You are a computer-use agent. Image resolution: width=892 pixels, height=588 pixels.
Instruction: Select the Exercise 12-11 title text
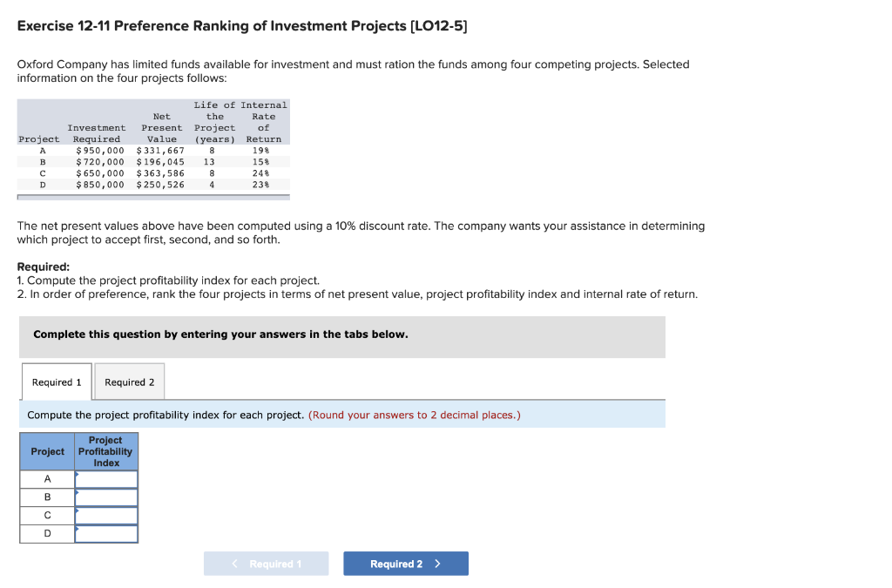tap(242, 25)
